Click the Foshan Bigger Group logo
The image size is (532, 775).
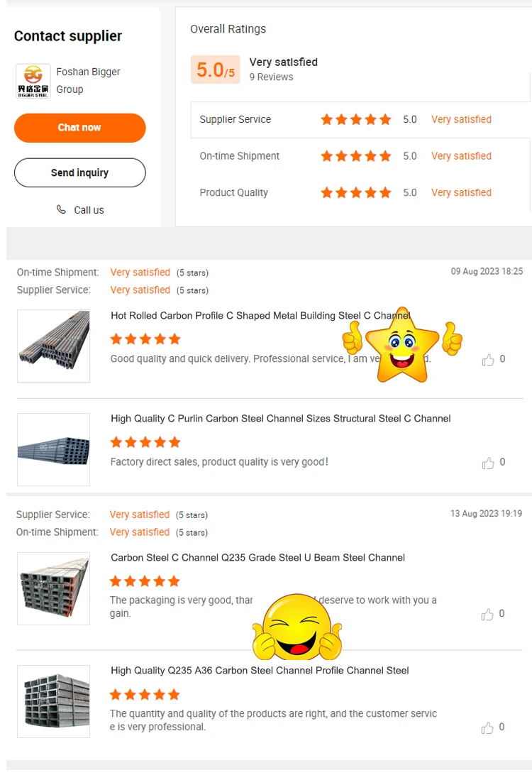tap(33, 81)
